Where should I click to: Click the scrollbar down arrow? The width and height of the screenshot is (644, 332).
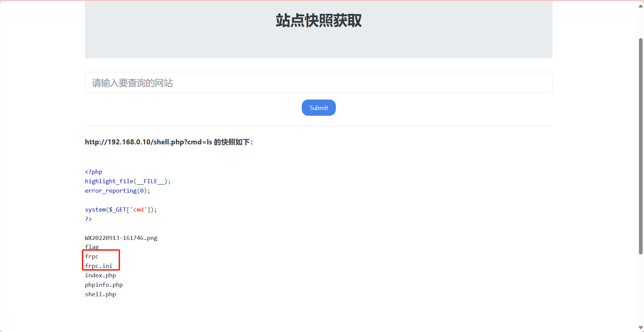point(641,328)
